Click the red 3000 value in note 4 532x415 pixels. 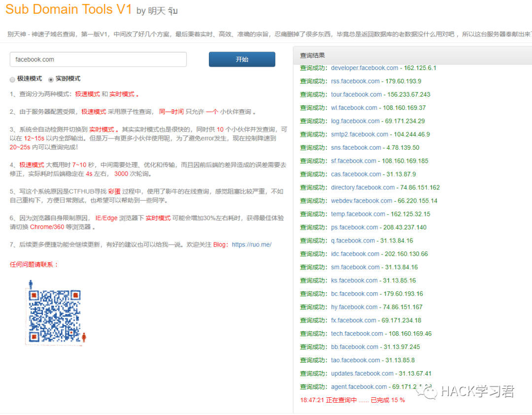click(121, 174)
